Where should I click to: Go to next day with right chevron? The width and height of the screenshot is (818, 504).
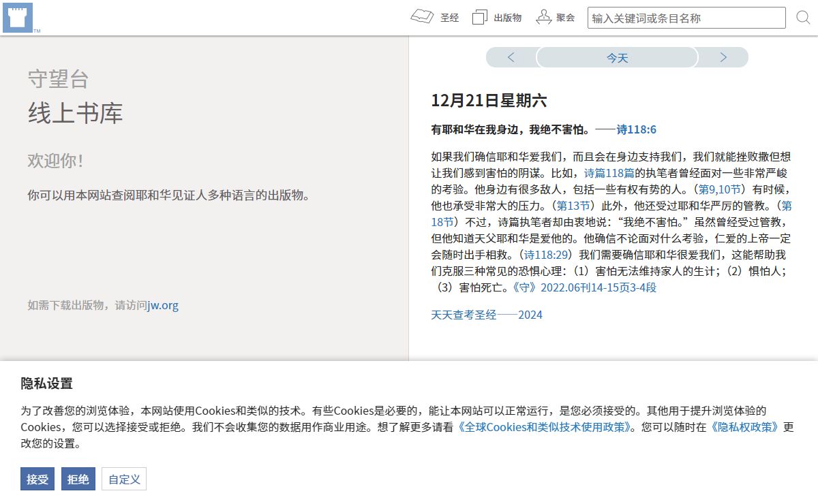coord(723,58)
